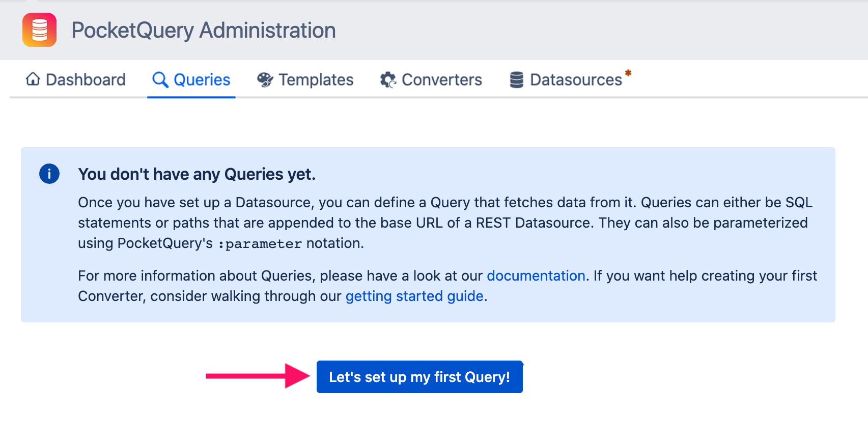Open the Datasources tab
868x440 pixels.
pos(570,79)
